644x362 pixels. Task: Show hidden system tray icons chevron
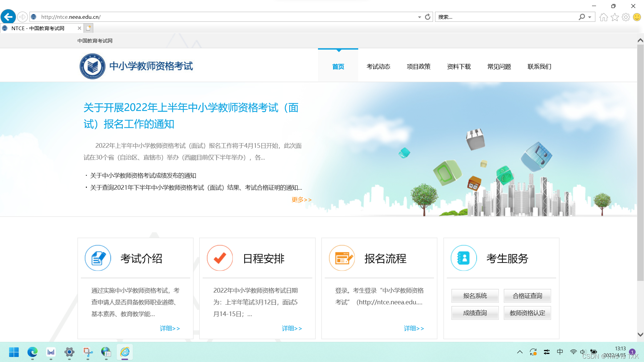tap(520, 352)
